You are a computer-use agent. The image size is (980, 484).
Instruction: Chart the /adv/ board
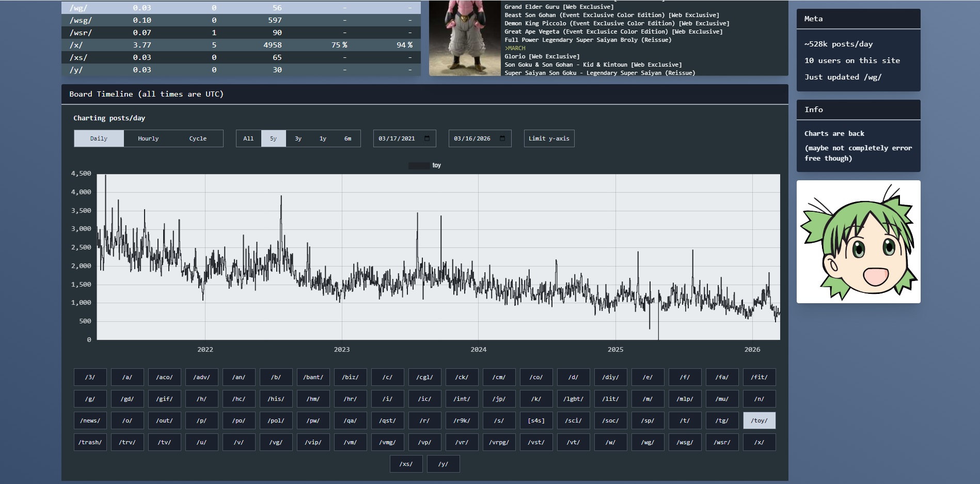tap(202, 377)
